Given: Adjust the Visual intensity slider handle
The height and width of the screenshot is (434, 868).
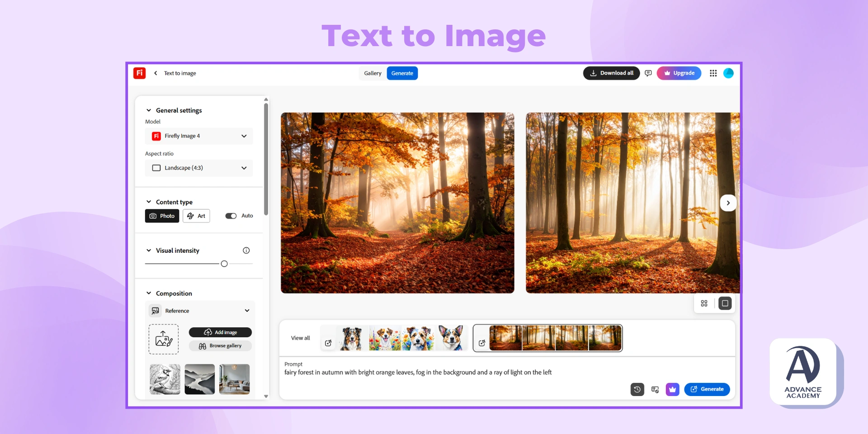Looking at the screenshot, I should coord(224,264).
